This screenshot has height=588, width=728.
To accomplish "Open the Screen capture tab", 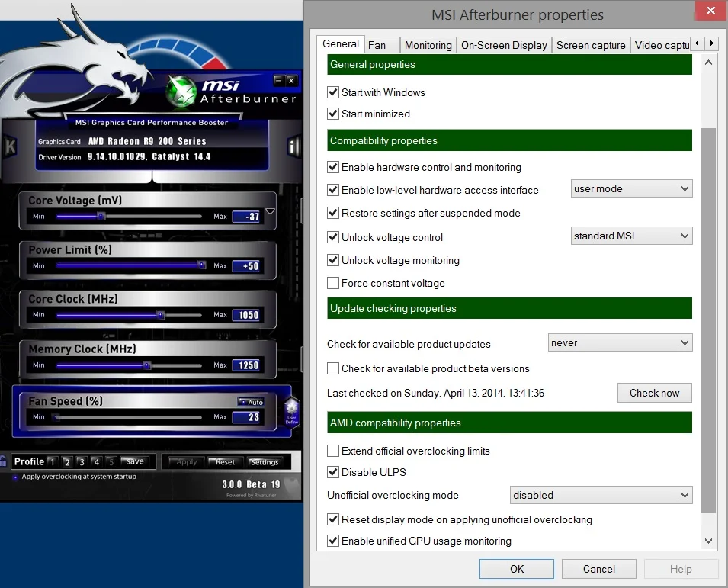I will pos(591,45).
